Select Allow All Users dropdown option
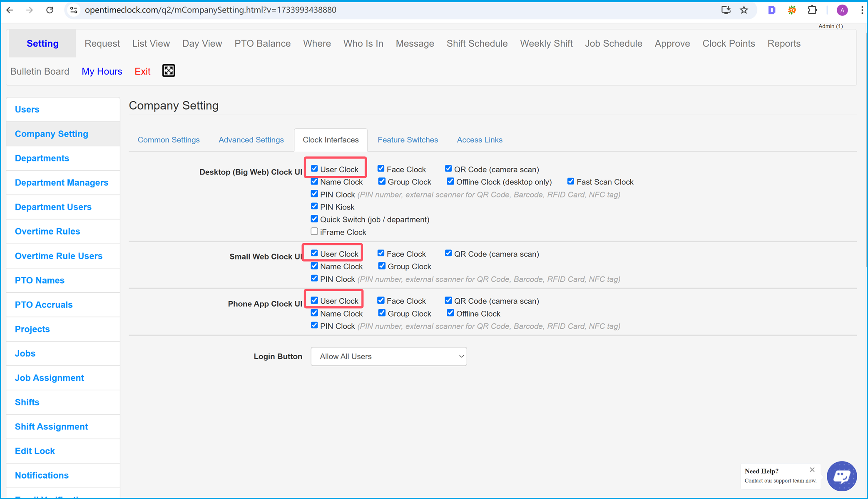This screenshot has width=868, height=499. pos(388,356)
